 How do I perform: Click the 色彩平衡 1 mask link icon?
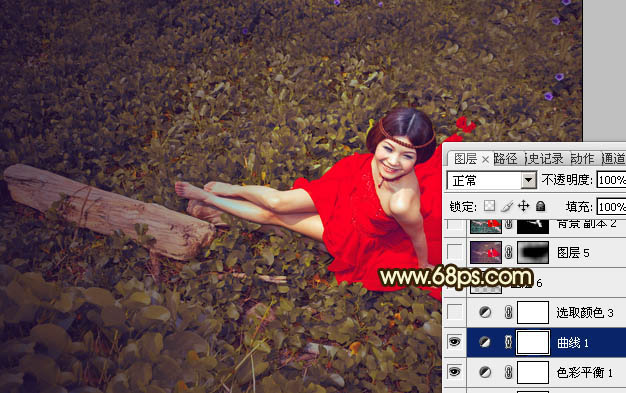click(x=509, y=372)
